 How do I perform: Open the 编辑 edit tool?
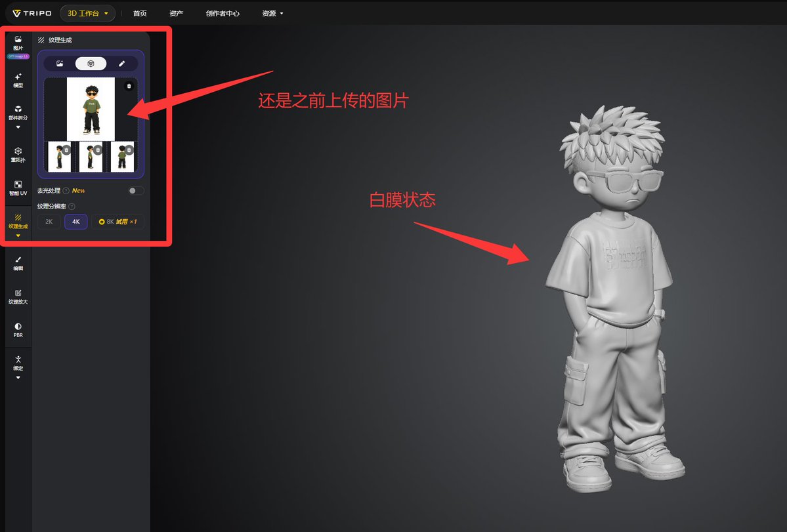[x=18, y=263]
